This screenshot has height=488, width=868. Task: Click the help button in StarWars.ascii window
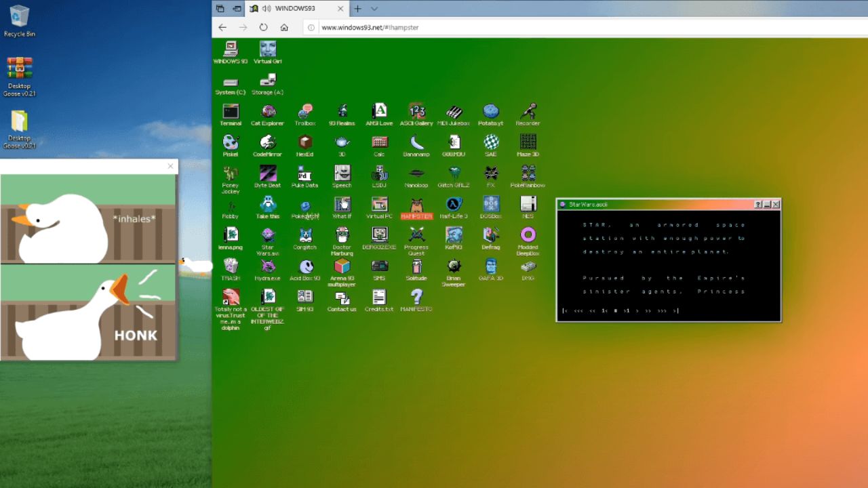click(x=758, y=204)
